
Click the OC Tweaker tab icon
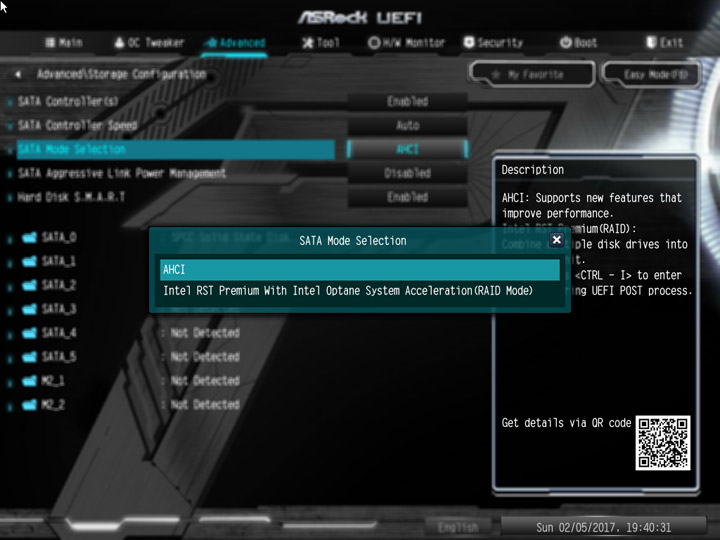(x=119, y=43)
